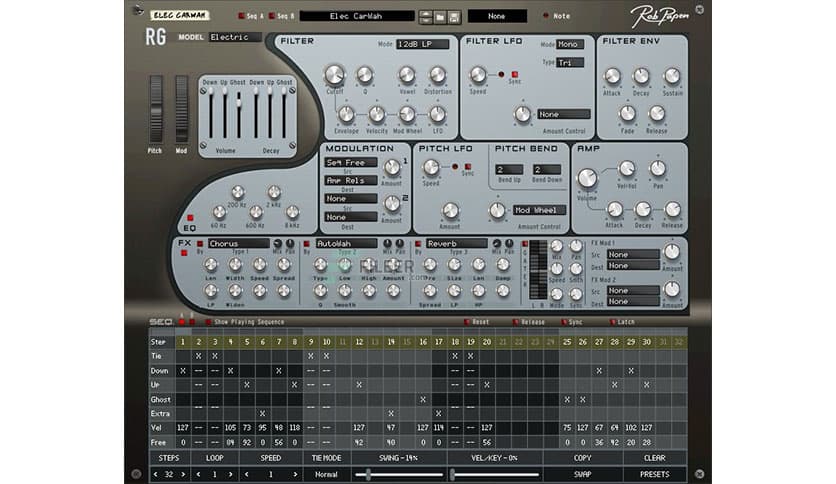Toggle Pitch LFO Sync
The image size is (836, 484).
[468, 166]
